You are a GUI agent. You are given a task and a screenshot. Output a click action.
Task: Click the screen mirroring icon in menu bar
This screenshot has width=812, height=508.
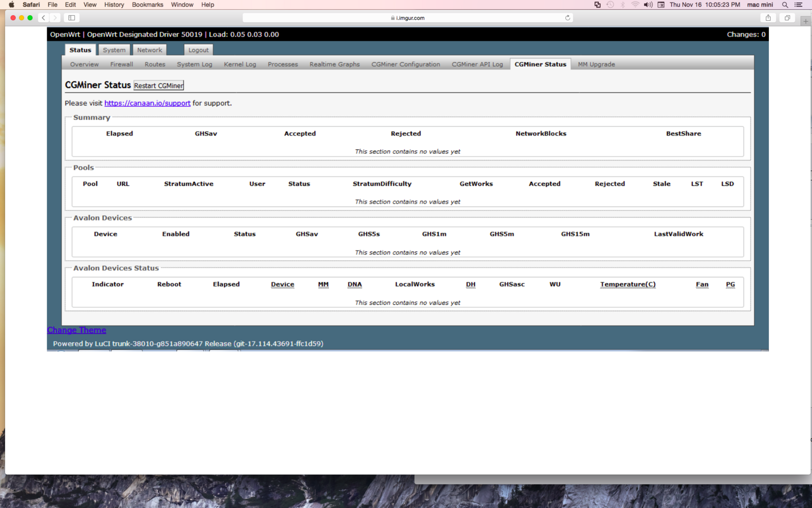click(x=597, y=5)
